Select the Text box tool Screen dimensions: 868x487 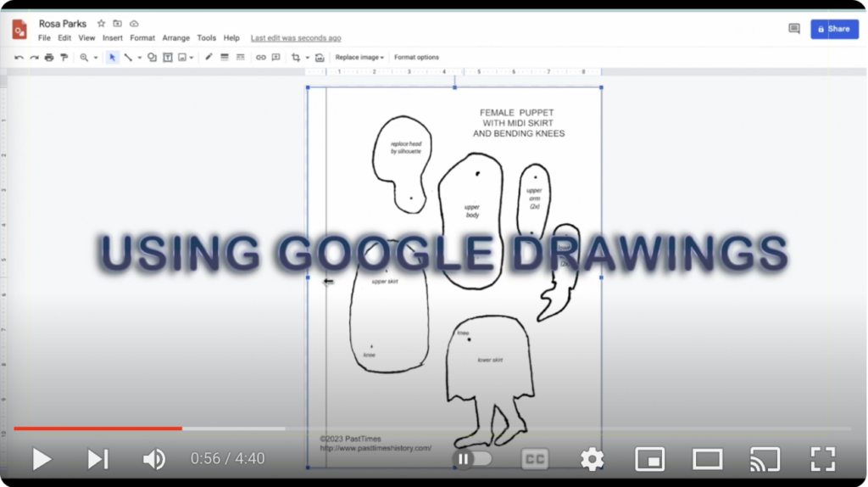(168, 58)
